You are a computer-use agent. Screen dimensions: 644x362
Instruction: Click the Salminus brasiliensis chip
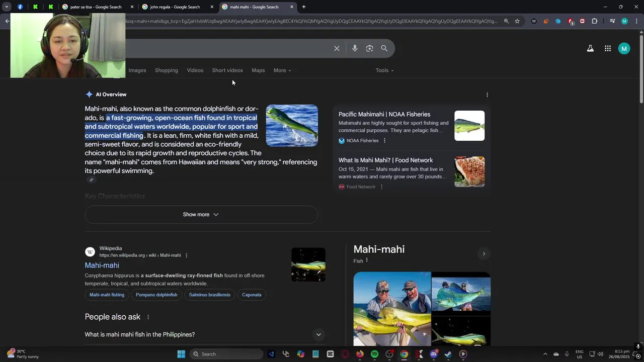[210, 295]
